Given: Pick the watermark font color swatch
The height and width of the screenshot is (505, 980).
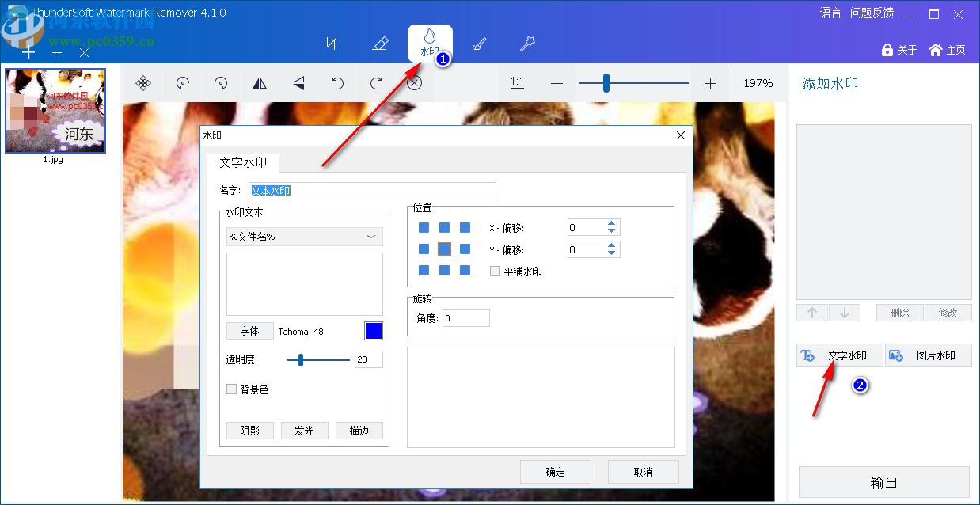Looking at the screenshot, I should (373, 330).
